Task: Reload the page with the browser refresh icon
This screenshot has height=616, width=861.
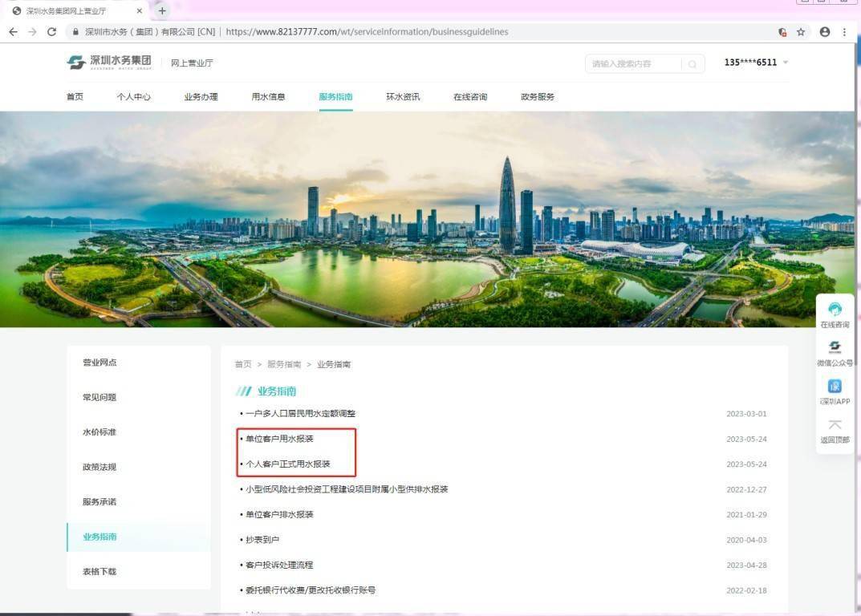Action: tap(52, 32)
